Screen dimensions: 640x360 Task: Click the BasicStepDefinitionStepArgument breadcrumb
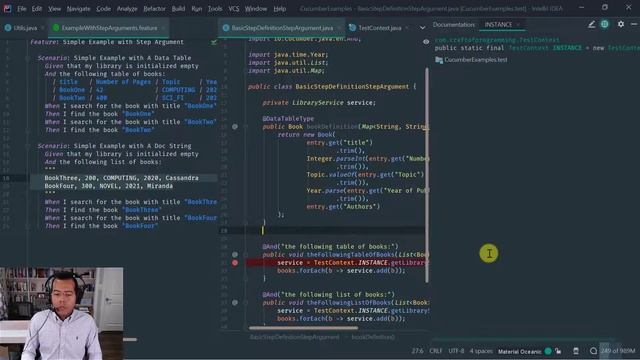[294, 337]
